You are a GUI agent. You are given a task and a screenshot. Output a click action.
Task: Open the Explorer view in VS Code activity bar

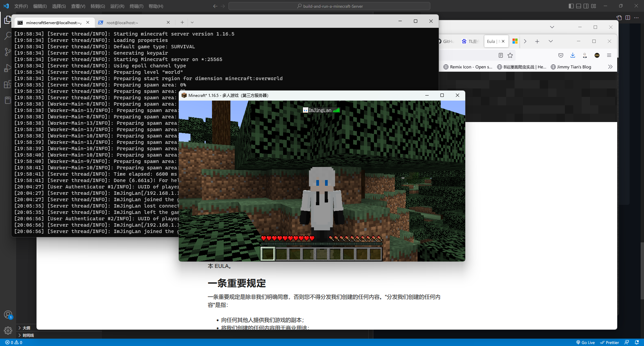(x=7, y=20)
